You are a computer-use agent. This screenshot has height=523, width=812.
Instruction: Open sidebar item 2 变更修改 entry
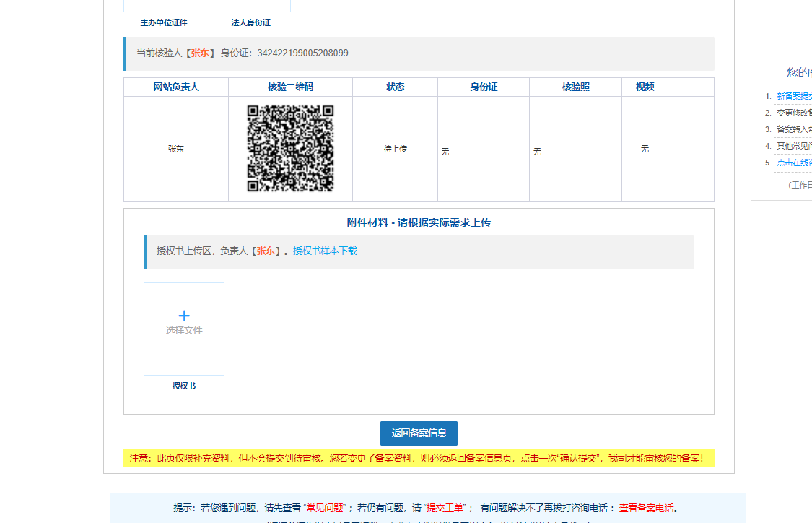pos(794,113)
